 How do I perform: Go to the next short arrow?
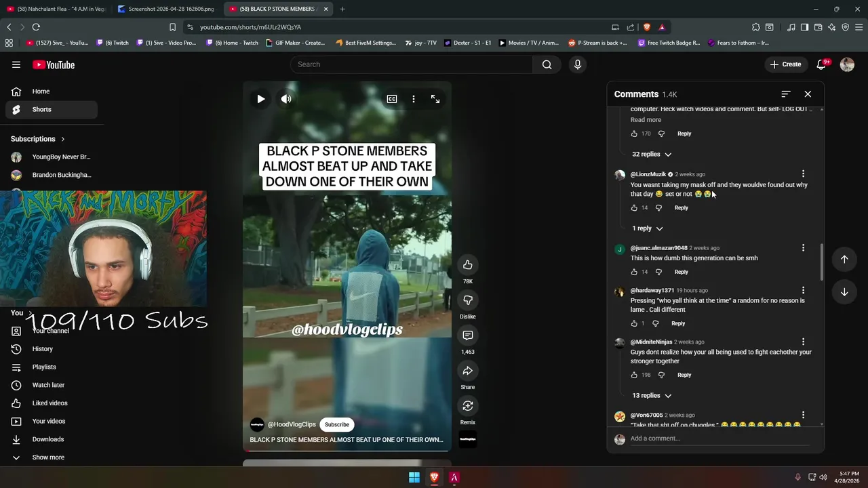click(844, 292)
